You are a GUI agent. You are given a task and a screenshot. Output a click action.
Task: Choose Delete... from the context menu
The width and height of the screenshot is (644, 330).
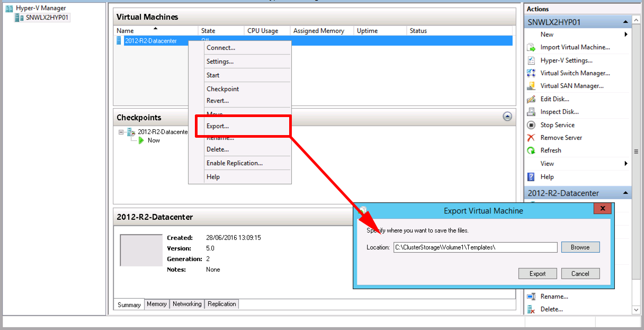click(x=218, y=149)
